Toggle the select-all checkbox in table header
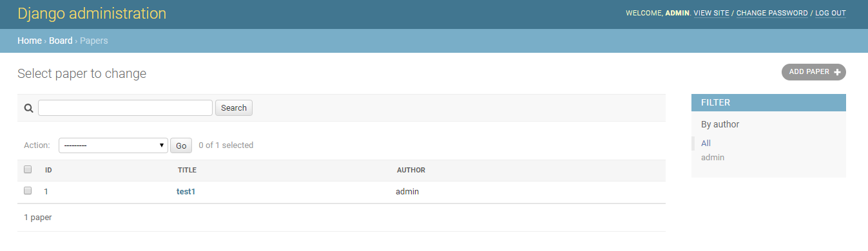Viewport: 868px width, 251px height. (x=28, y=170)
